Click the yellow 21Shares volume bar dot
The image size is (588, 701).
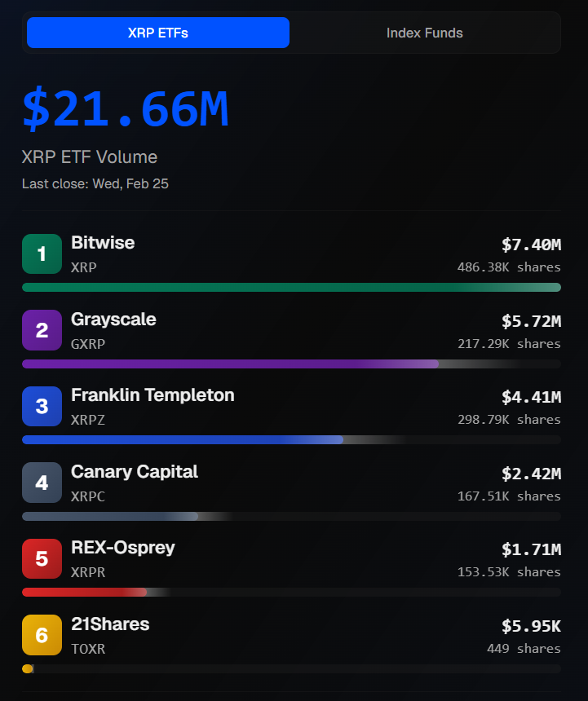[x=28, y=668]
